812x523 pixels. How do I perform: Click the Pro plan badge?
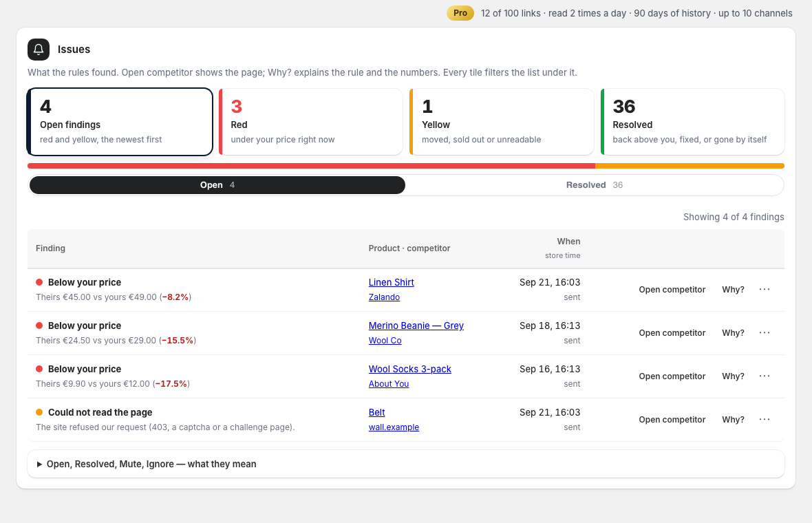tap(460, 13)
